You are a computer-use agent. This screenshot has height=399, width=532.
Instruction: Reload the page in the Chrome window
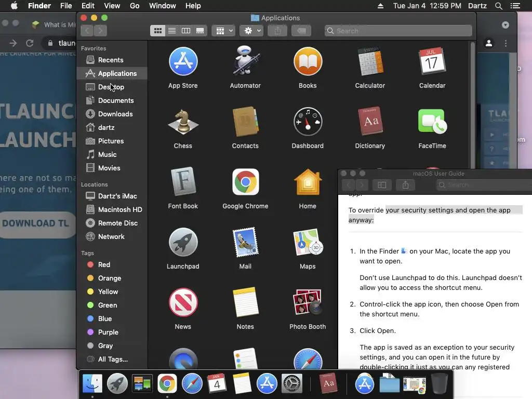30,43
